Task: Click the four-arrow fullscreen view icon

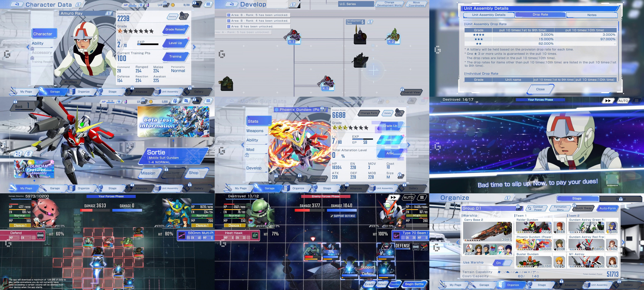Action: coord(18,154)
